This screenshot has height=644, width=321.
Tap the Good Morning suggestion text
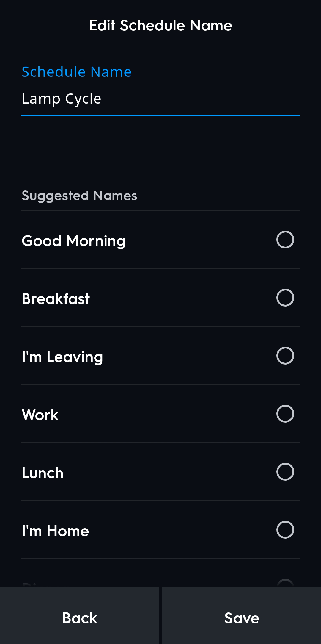tap(74, 241)
